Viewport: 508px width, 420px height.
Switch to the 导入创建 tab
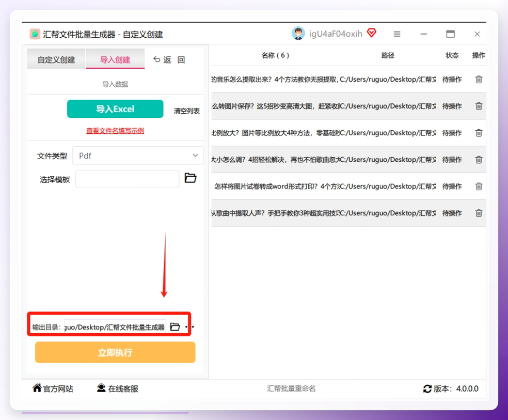point(115,59)
